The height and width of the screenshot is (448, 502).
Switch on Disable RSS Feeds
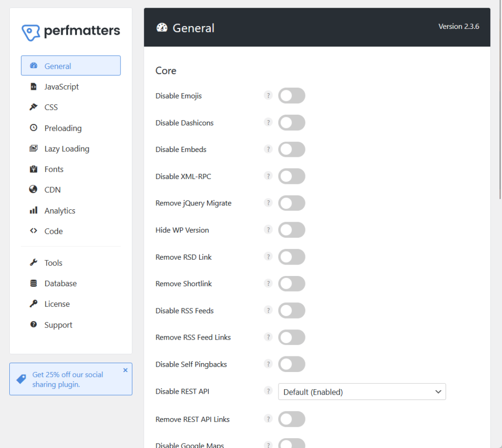point(292,311)
